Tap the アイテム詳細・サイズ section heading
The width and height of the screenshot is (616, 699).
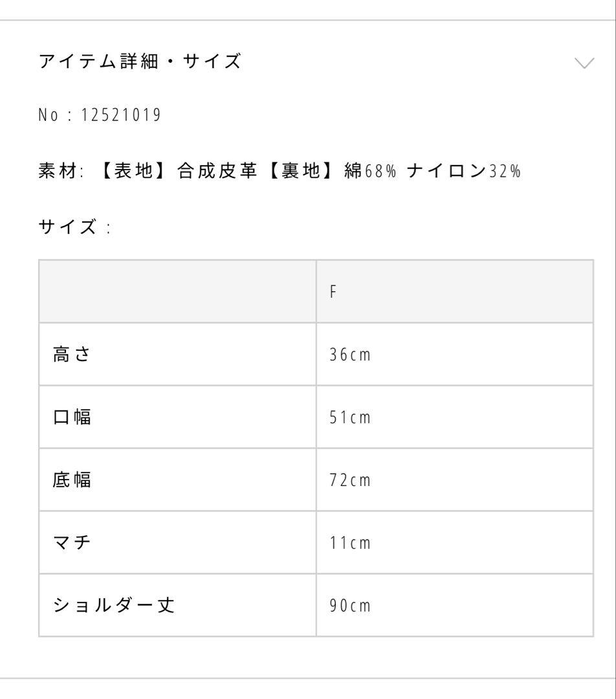pyautogui.click(x=140, y=62)
